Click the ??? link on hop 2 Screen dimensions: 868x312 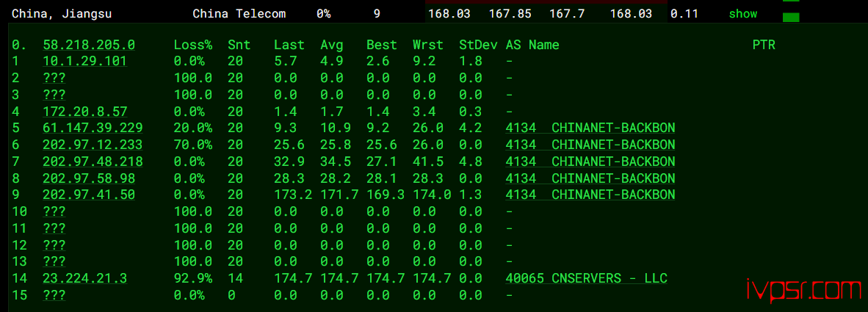coord(54,78)
